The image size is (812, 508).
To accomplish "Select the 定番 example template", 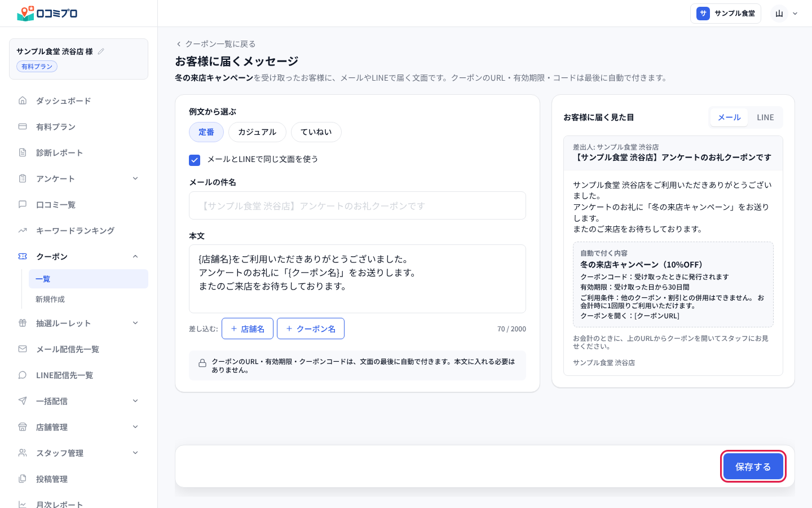I will click(206, 132).
